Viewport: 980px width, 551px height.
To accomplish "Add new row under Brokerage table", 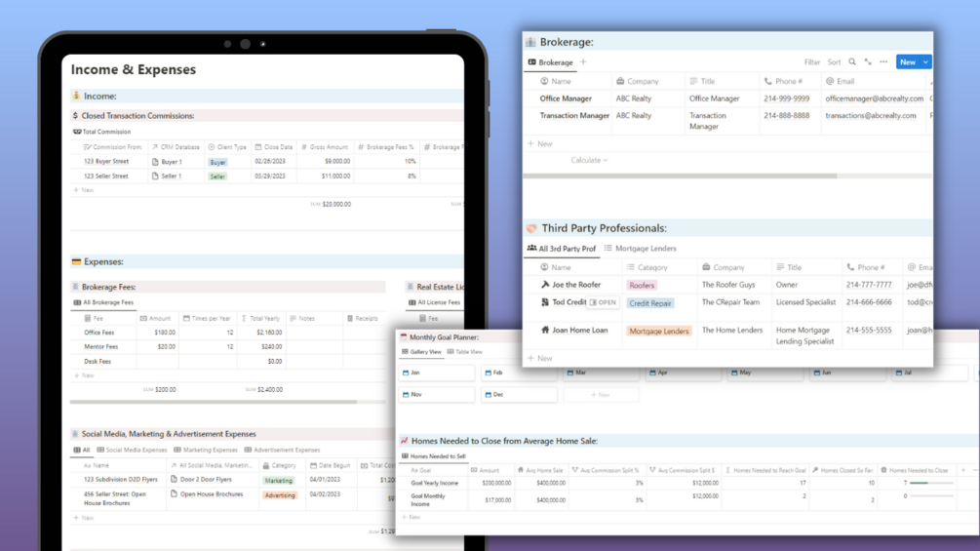I will tap(540, 143).
